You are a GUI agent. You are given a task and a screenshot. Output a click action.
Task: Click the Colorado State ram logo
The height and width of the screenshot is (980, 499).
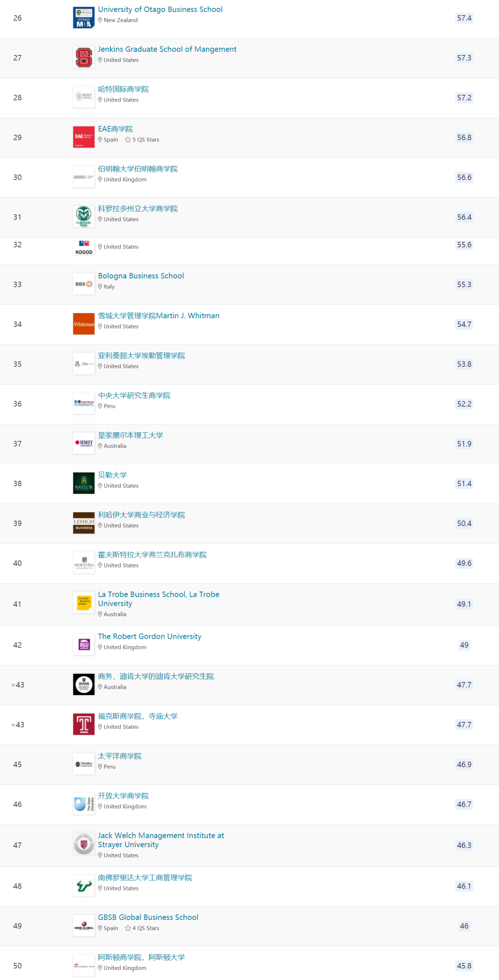click(x=84, y=217)
